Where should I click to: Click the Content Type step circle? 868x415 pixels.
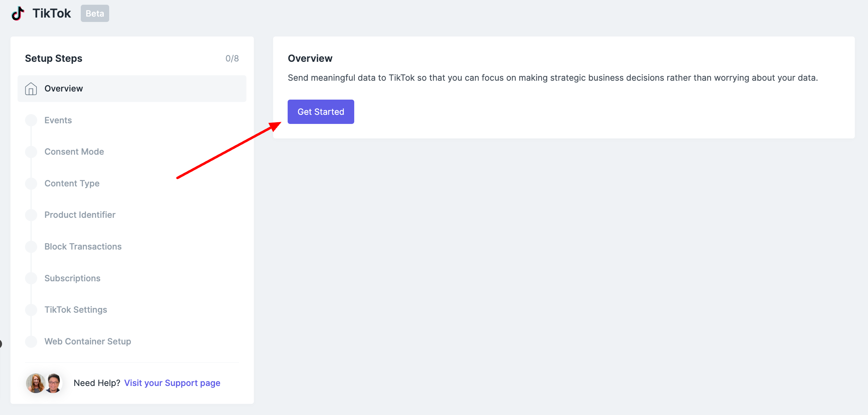click(31, 184)
